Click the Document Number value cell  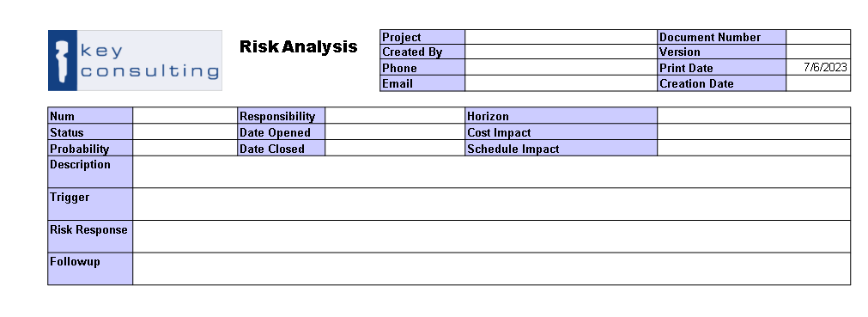pyautogui.click(x=818, y=37)
